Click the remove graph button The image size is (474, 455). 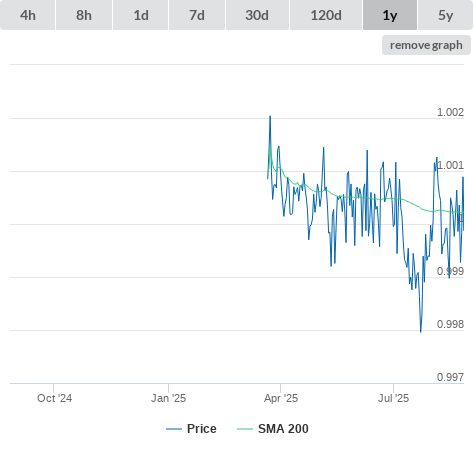coord(426,45)
